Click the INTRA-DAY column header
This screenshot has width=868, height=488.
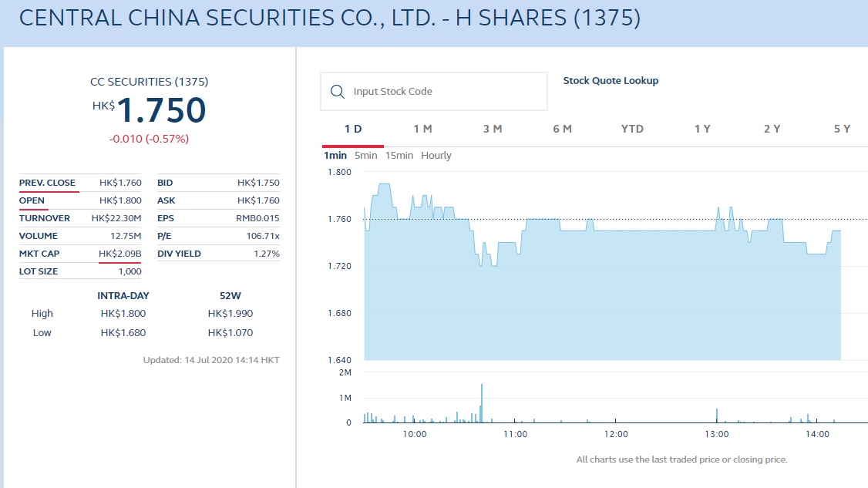coord(123,296)
